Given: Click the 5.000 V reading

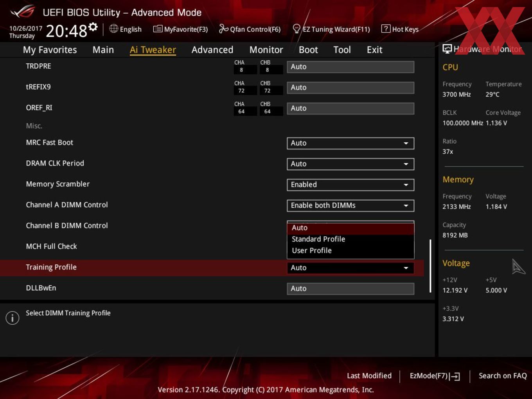Looking at the screenshot, I should tap(496, 291).
